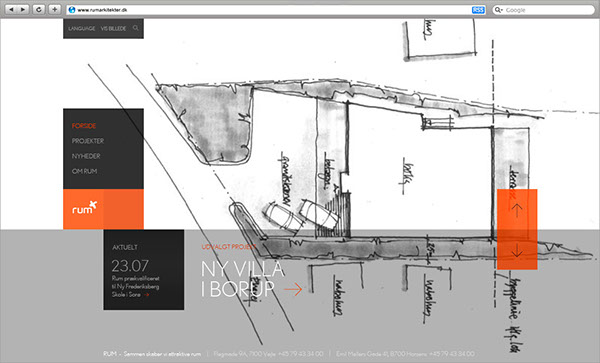Open the LANGUAGE menu
The image size is (600, 363).
tap(82, 28)
